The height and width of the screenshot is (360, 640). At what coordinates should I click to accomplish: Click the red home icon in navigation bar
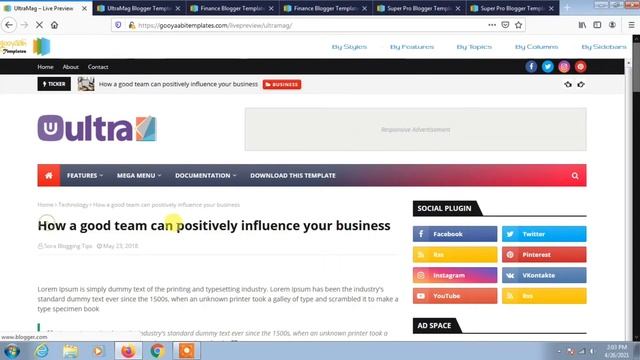(49, 176)
